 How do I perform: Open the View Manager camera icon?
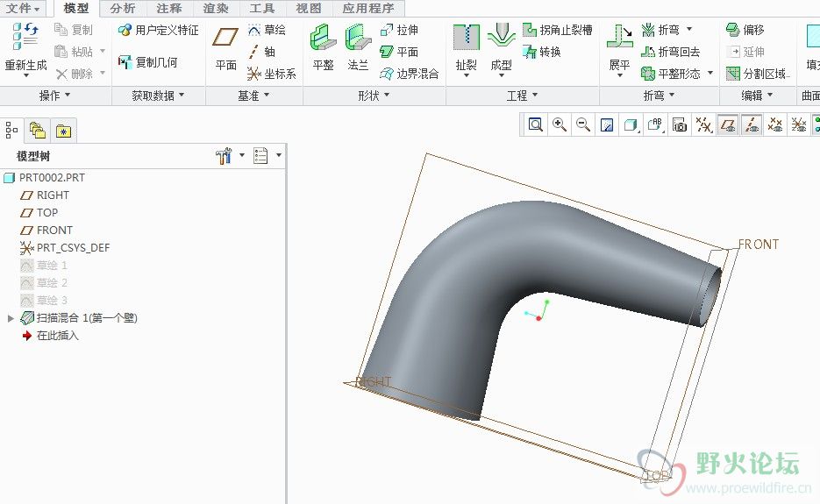pos(680,124)
